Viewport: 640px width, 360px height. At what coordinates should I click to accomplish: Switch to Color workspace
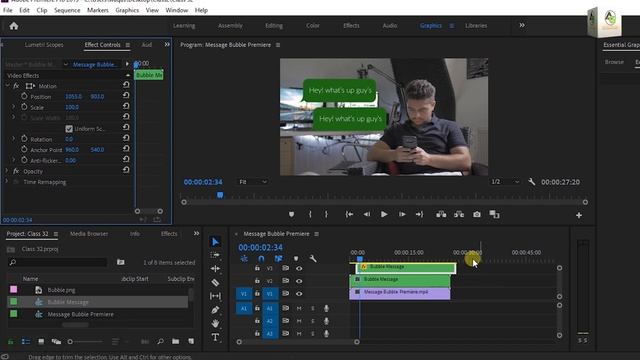(313, 25)
